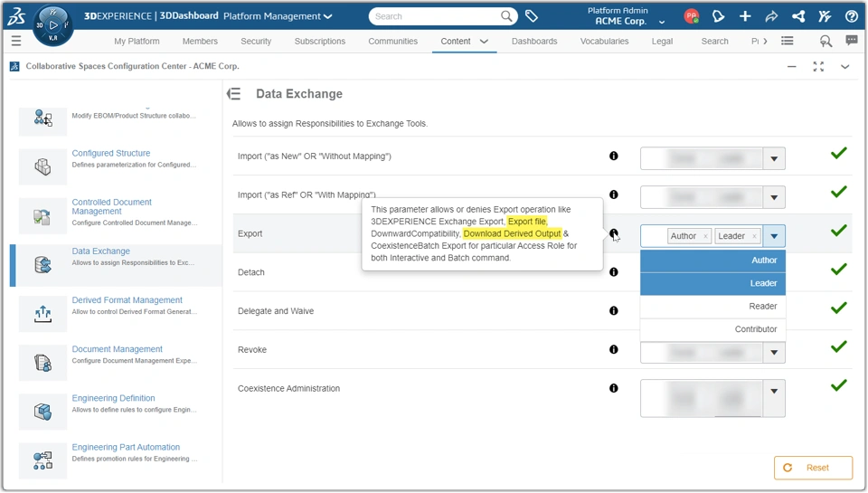Click the tag icon beside search

click(x=532, y=16)
